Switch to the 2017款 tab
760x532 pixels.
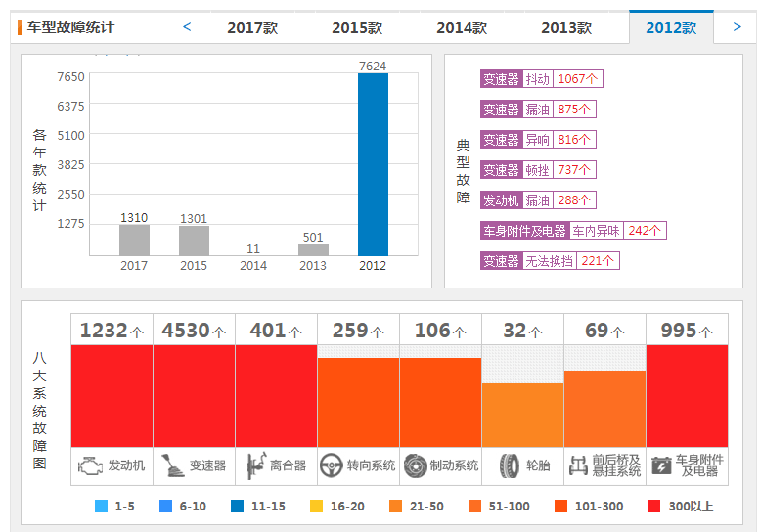point(252,27)
